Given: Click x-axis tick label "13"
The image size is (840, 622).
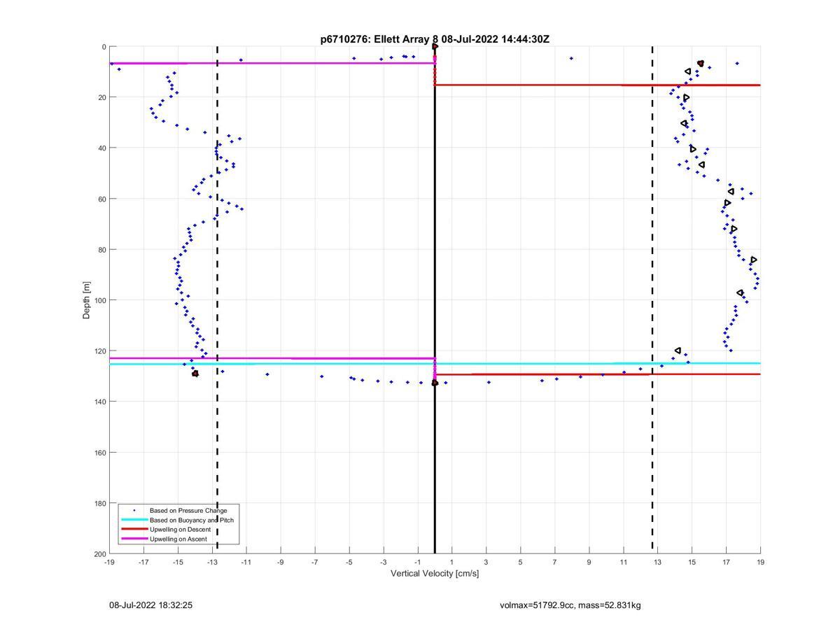Looking at the screenshot, I should pos(658,562).
